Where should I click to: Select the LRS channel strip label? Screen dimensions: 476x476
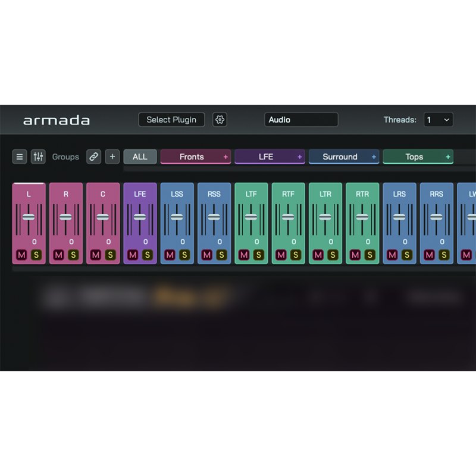point(399,194)
